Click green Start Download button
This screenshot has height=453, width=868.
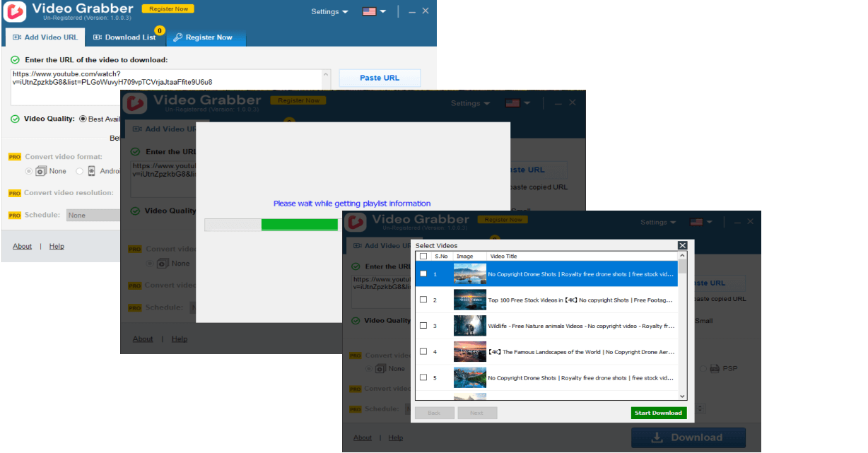[x=658, y=413]
